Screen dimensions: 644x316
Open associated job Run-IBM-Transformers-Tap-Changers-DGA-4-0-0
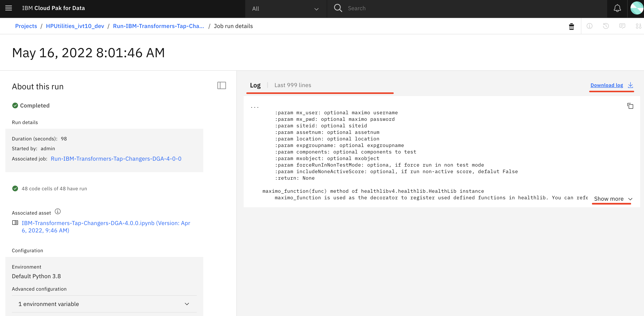pos(116,159)
